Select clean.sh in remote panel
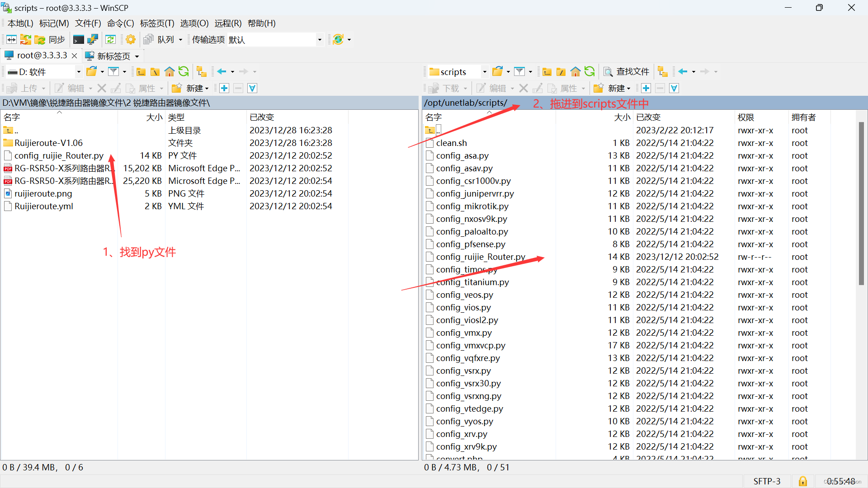The width and height of the screenshot is (868, 488). (452, 143)
